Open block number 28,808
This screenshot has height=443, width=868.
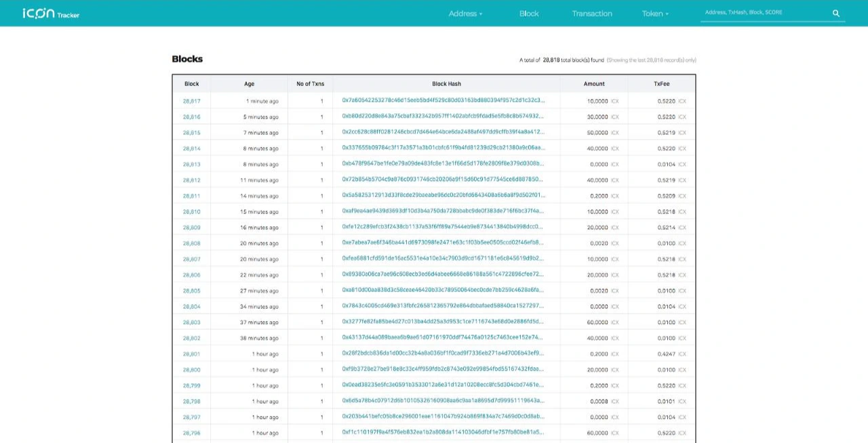tap(191, 243)
